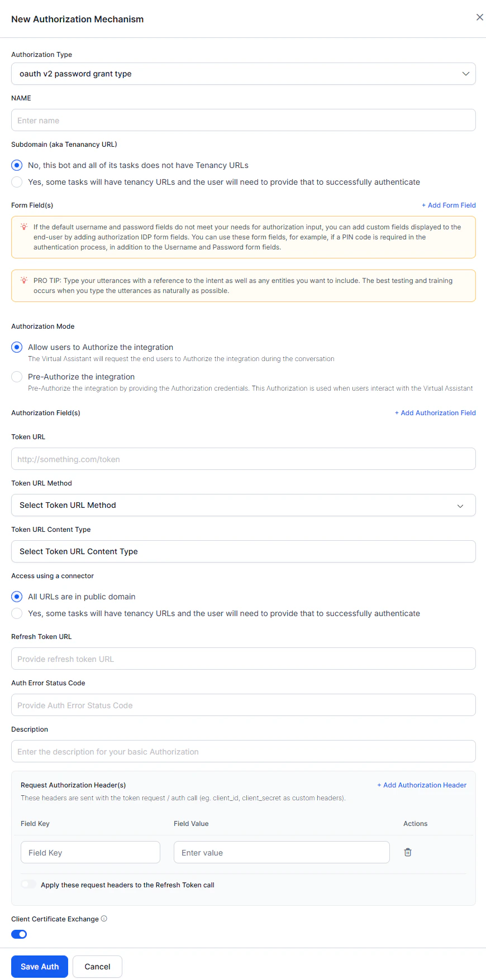Click the Enter name input field
The height and width of the screenshot is (980, 486).
243,119
